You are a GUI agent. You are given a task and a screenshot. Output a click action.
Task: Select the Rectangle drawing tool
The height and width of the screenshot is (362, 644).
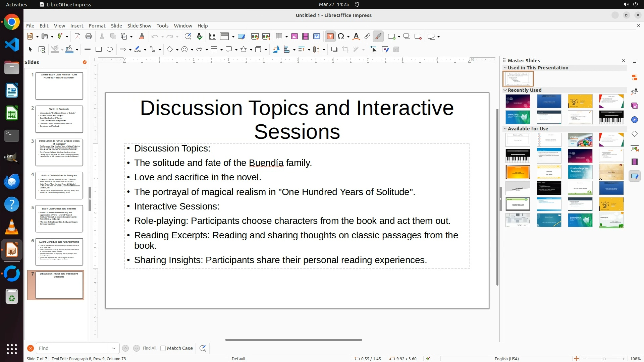[x=99, y=50]
